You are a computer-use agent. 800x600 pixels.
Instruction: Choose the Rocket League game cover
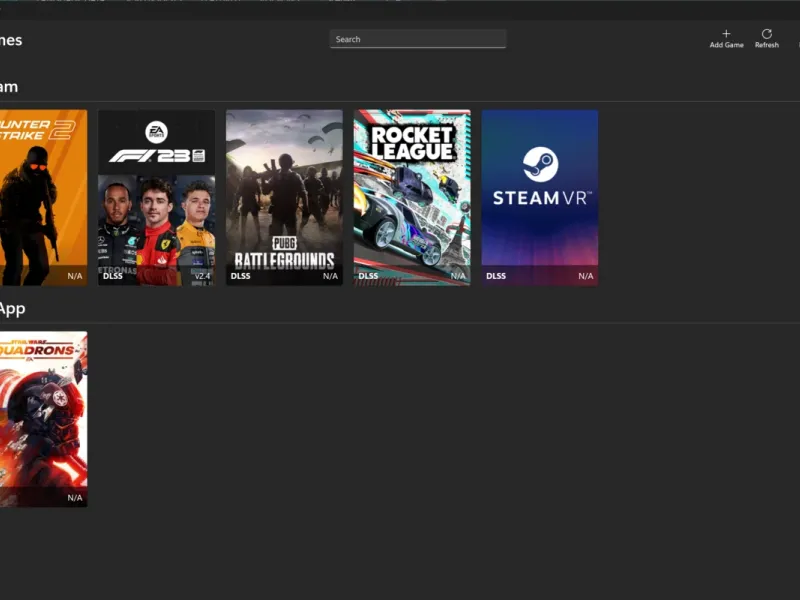tap(412, 197)
